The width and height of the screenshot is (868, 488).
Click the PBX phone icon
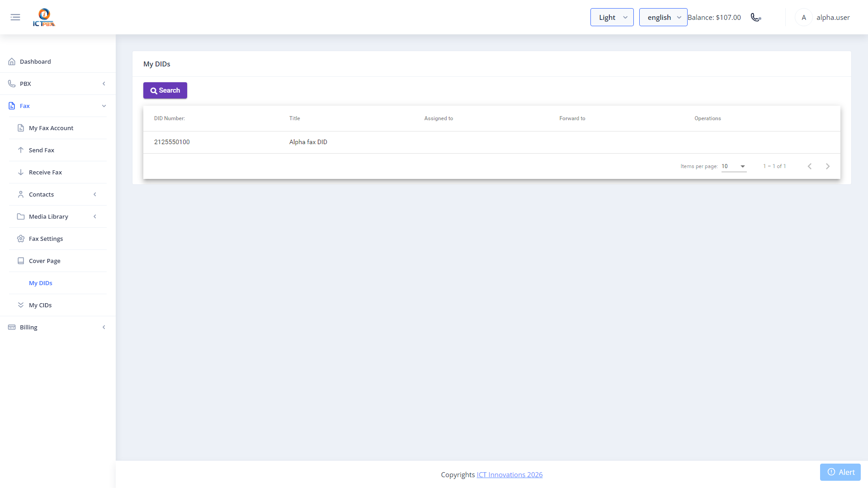(12, 84)
